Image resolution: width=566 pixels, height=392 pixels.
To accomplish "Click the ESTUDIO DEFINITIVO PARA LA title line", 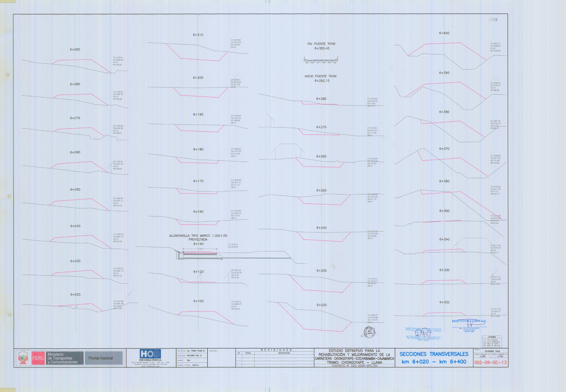I will (354, 351).
